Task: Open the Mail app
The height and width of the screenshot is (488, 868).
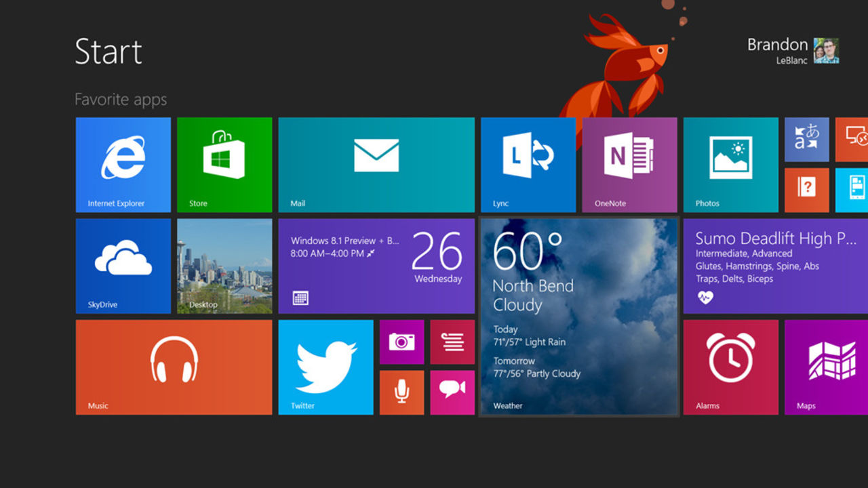Action: click(x=376, y=165)
